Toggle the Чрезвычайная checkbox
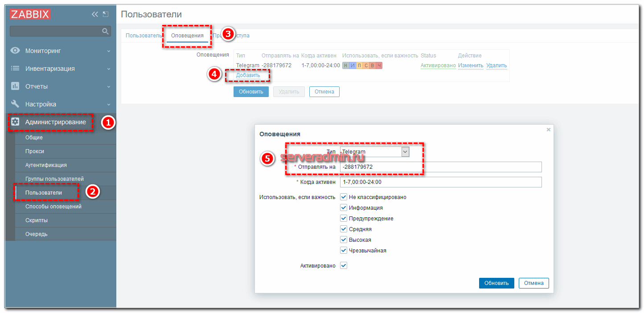 (x=344, y=250)
